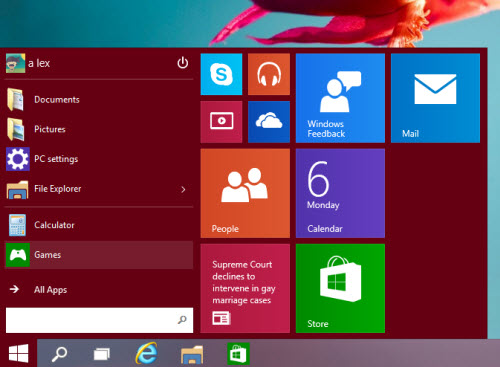Open the Mail tile
Image resolution: width=500 pixels, height=367 pixels.
435,98
